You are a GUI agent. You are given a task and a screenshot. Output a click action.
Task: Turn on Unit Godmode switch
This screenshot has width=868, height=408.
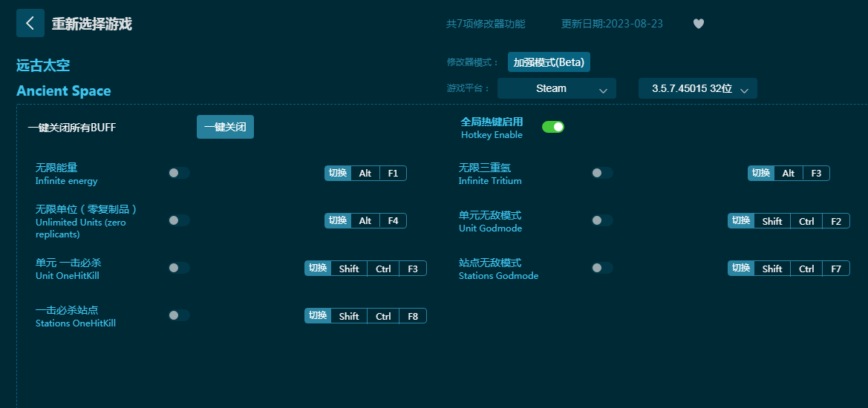[x=601, y=220]
